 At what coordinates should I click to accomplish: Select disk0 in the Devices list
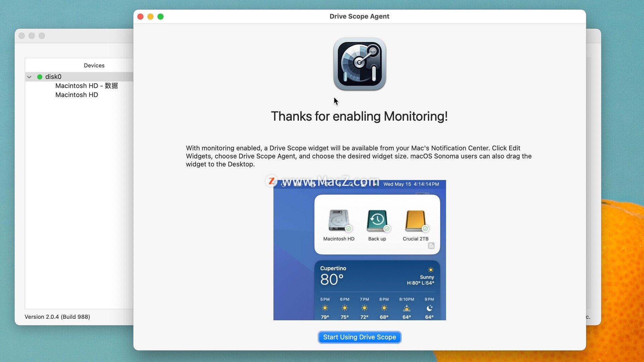[53, 77]
